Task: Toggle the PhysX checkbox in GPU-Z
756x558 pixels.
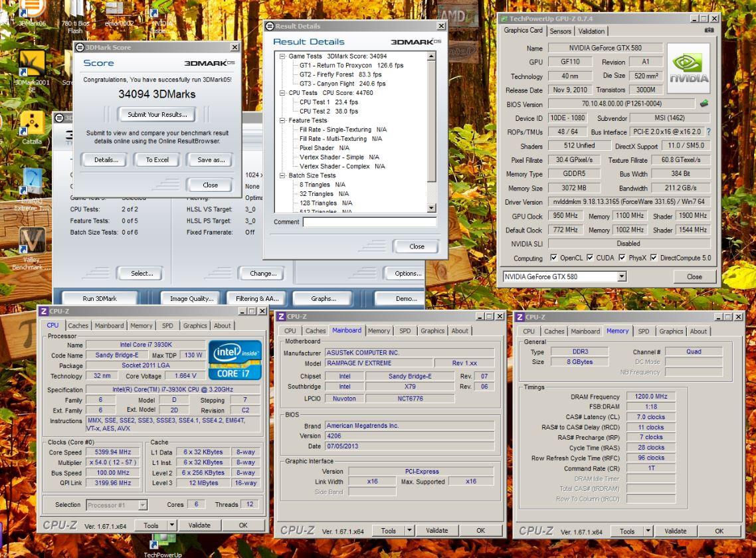Action: click(x=622, y=258)
